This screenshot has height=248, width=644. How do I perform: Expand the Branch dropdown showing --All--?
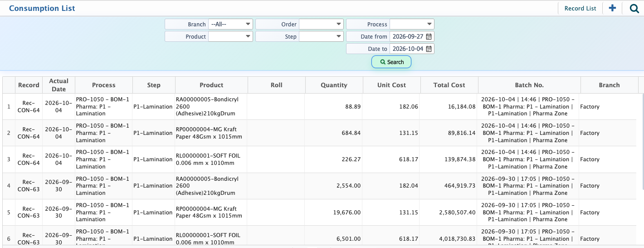coord(230,24)
